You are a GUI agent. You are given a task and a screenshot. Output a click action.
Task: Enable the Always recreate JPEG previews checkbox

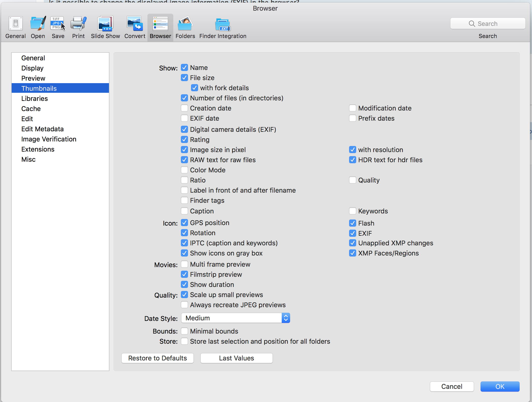[x=184, y=305]
